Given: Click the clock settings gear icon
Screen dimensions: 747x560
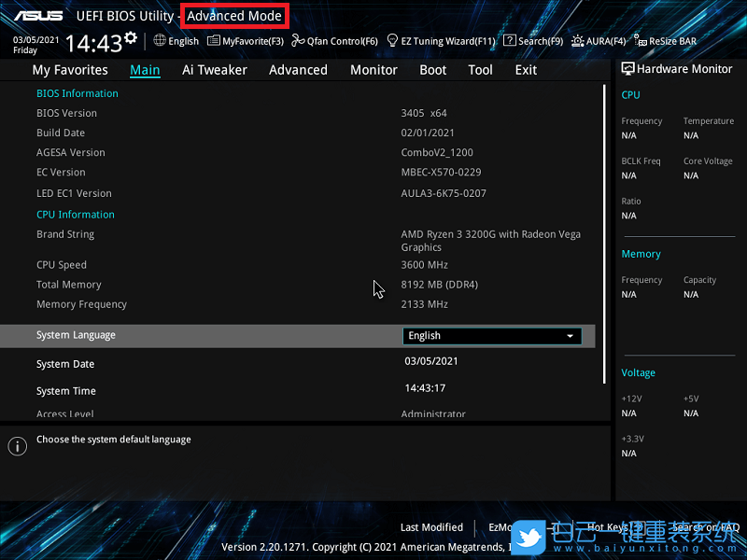Looking at the screenshot, I should [x=131, y=37].
